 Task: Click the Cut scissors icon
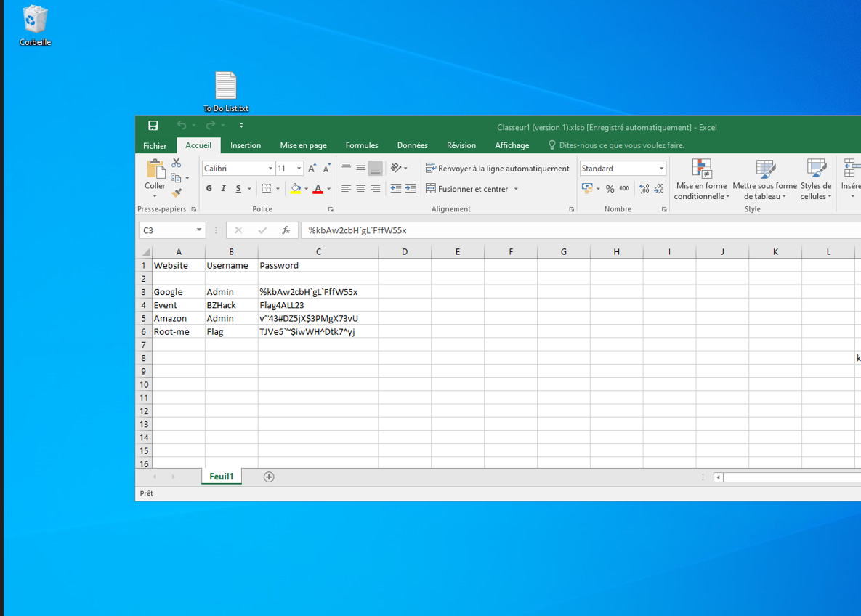tap(177, 163)
